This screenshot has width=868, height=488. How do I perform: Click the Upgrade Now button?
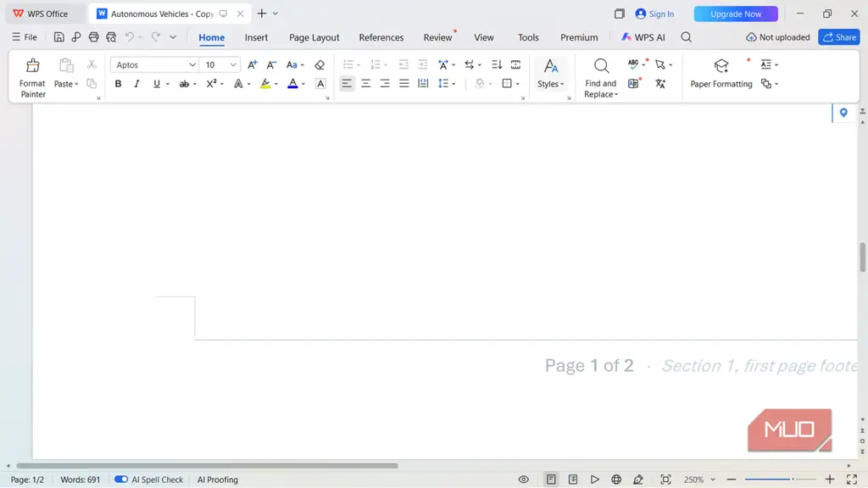pos(736,14)
